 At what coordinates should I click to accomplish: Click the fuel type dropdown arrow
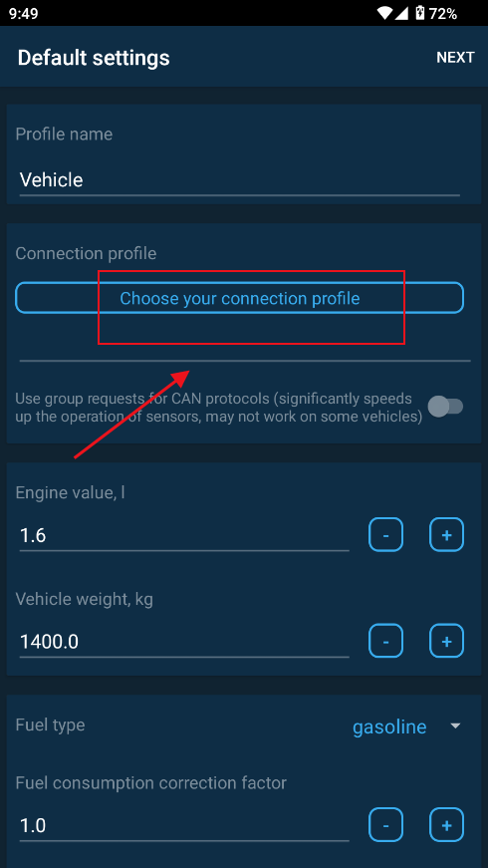click(x=455, y=725)
